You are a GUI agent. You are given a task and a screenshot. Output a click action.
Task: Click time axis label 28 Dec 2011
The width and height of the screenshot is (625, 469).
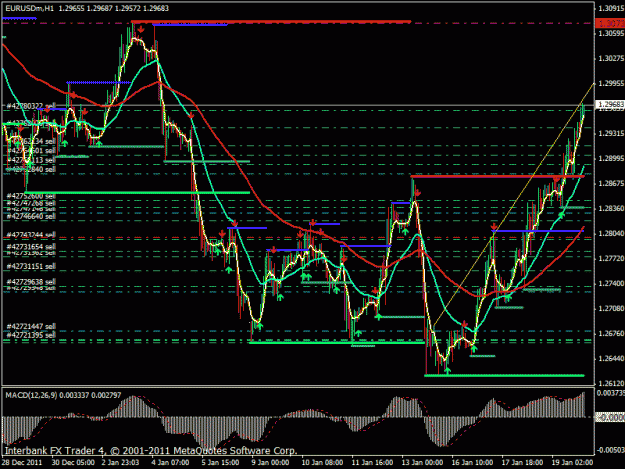pyautogui.click(x=22, y=463)
